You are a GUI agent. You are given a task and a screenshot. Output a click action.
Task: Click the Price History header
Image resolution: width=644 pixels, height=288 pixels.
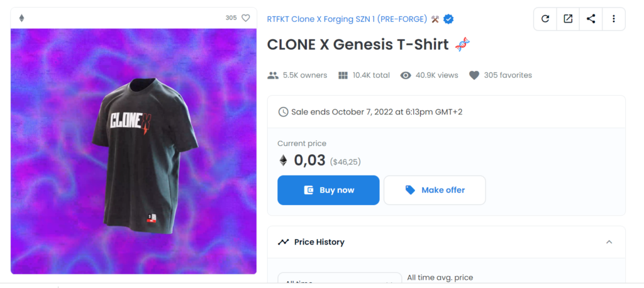click(x=319, y=242)
